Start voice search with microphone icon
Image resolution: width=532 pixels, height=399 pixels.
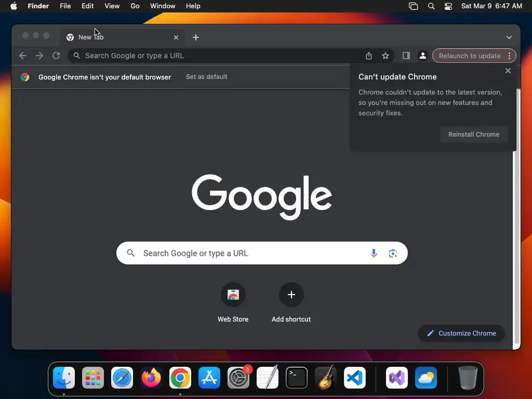[x=374, y=253]
